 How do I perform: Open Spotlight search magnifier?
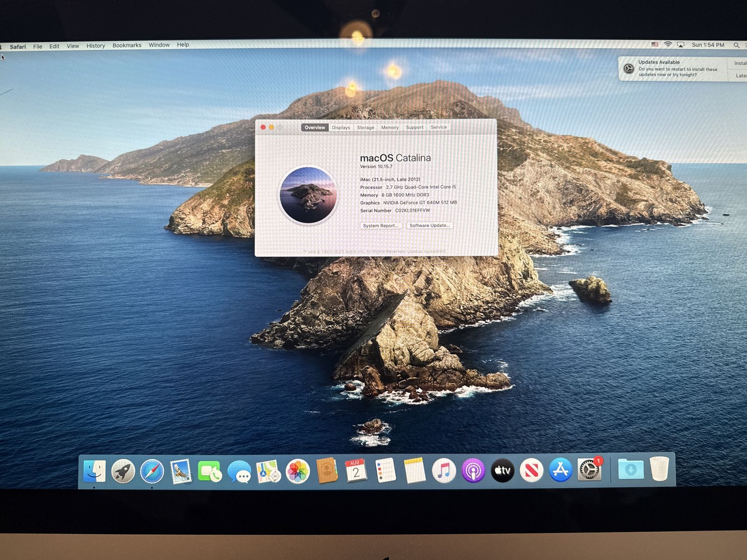tap(736, 45)
